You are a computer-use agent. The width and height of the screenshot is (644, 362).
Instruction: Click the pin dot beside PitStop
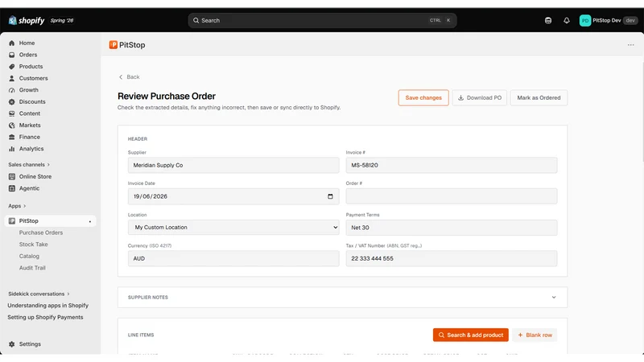[x=90, y=222]
